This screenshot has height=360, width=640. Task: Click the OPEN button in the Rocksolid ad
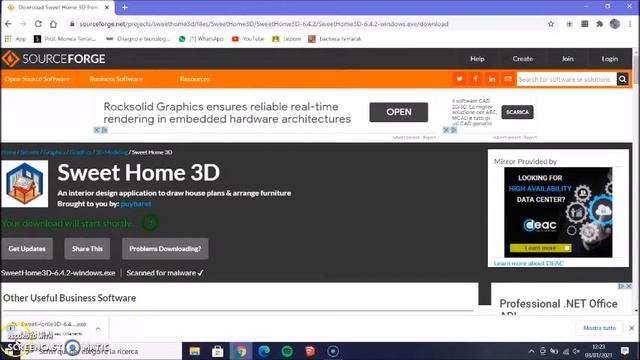pyautogui.click(x=399, y=112)
